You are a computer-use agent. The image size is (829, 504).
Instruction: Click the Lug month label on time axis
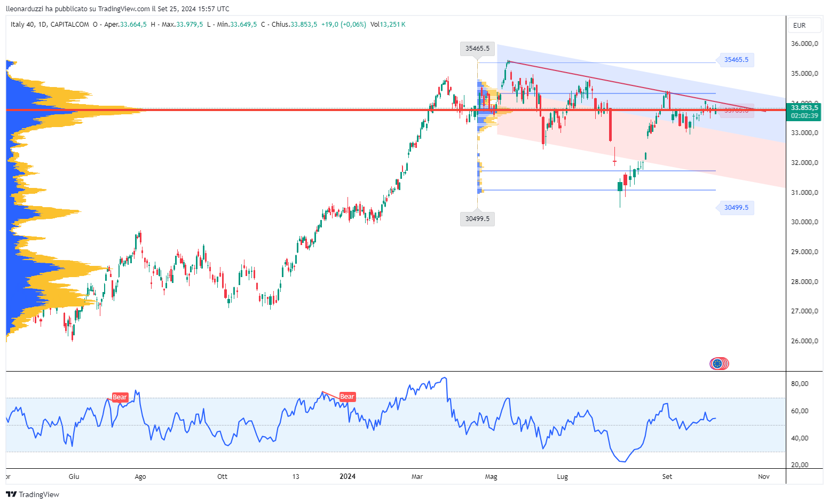(563, 477)
